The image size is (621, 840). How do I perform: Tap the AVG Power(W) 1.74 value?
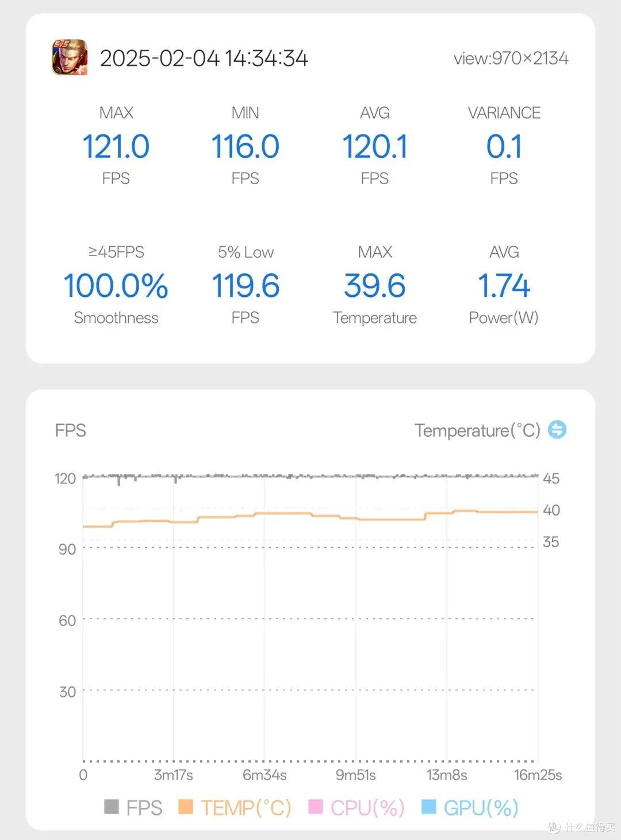click(x=504, y=286)
